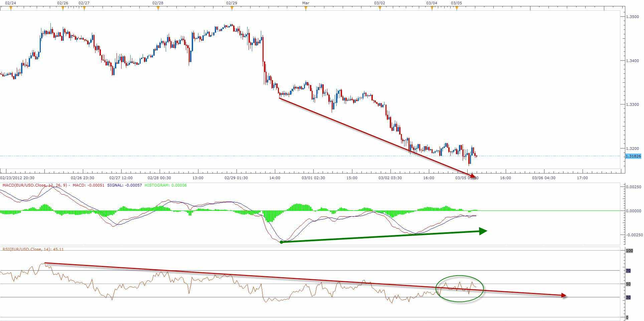644x321 pixels.
Task: Click the current price tag 1.31826
Action: coord(633,156)
